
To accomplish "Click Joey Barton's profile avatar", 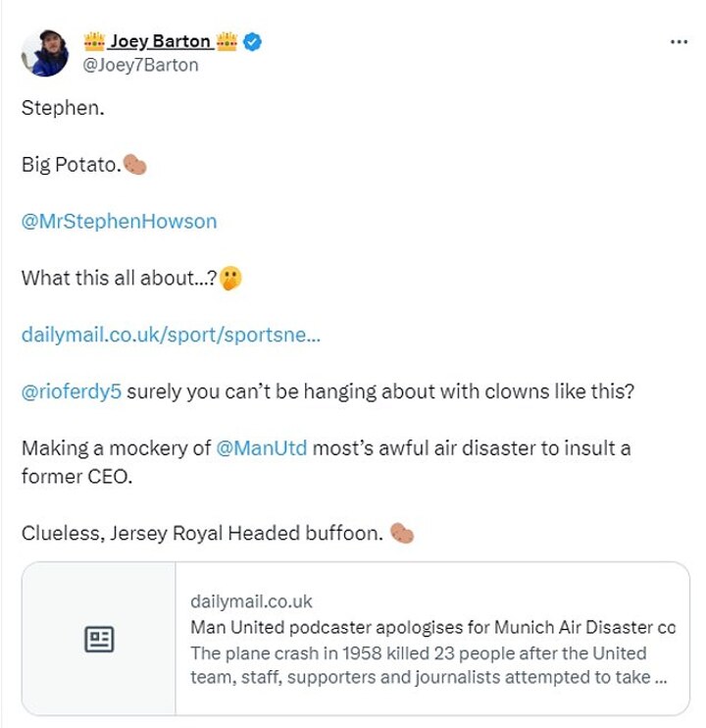I will pos(45,53).
